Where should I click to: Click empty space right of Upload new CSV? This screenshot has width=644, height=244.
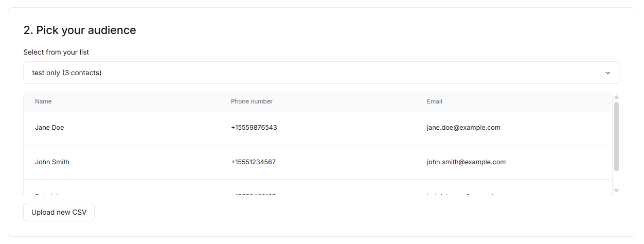coord(360,212)
